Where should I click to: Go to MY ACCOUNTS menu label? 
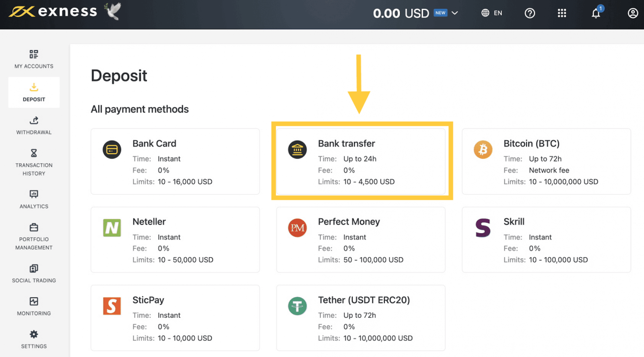[x=34, y=66]
